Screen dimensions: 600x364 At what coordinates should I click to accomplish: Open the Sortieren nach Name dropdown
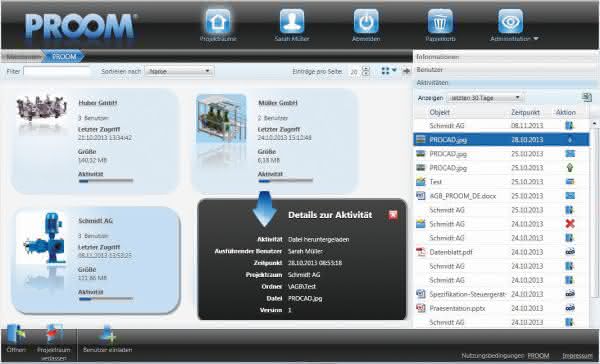click(x=179, y=71)
